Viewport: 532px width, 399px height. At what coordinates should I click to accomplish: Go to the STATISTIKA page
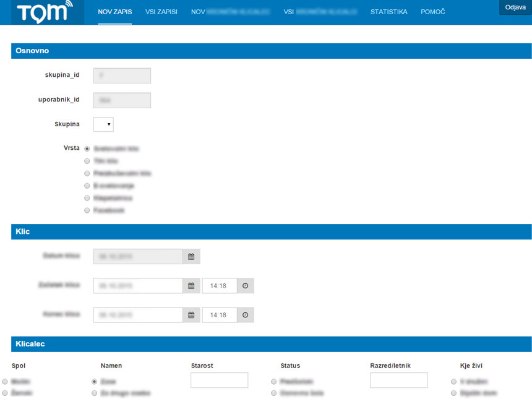pos(388,12)
